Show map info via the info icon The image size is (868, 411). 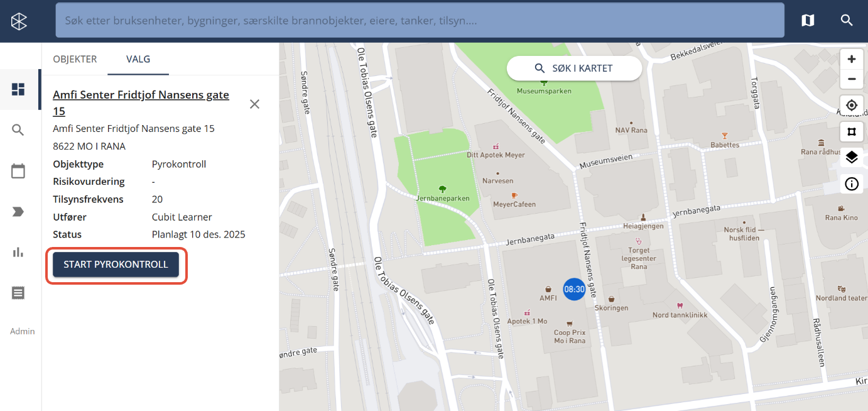tap(852, 184)
